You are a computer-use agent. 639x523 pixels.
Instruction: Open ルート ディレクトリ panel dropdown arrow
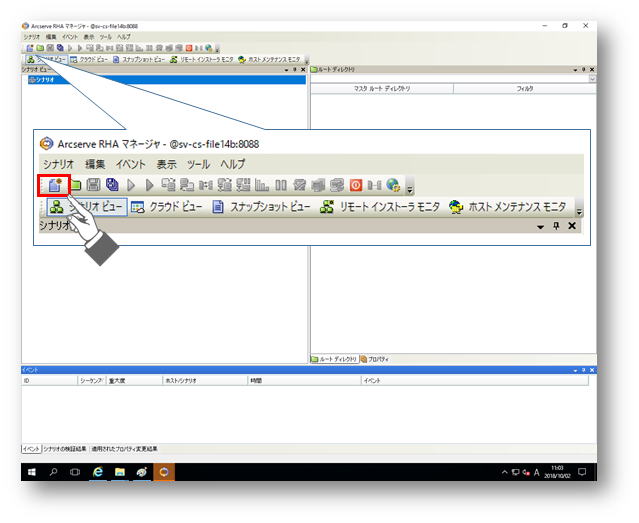[575, 70]
